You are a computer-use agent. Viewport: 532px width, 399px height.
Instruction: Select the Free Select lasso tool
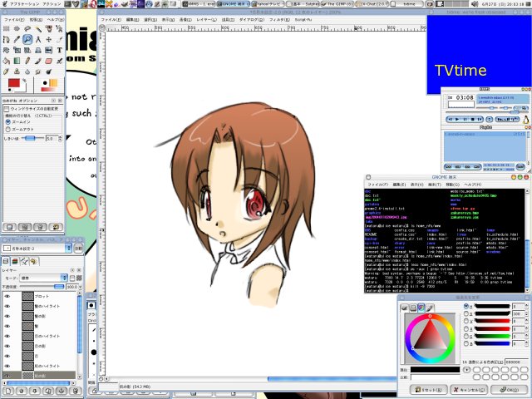(27, 29)
